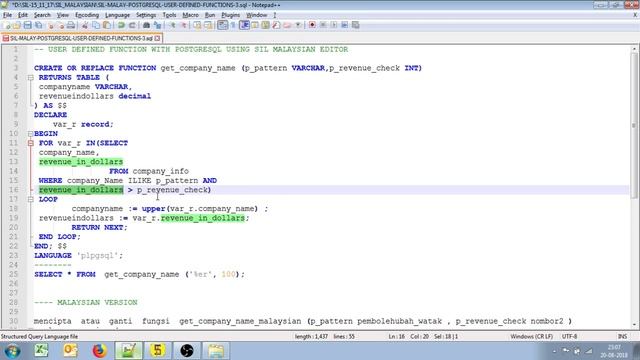Stop macro recording toolbar icon

point(323,25)
